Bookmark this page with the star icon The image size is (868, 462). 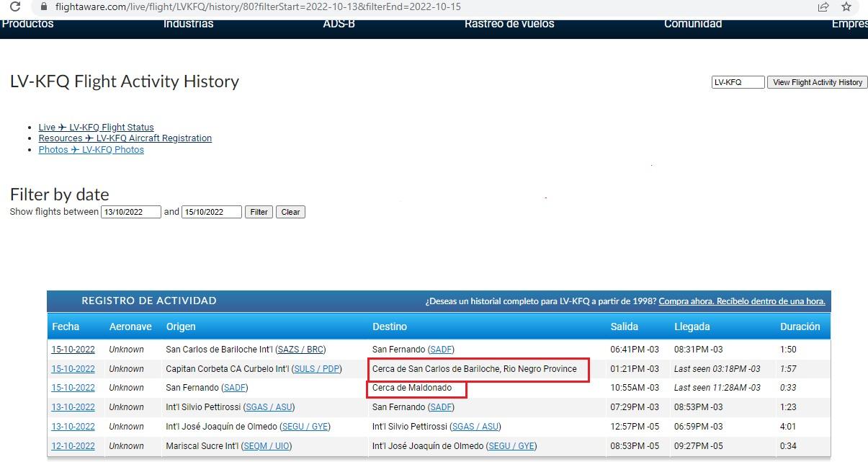coord(846,7)
